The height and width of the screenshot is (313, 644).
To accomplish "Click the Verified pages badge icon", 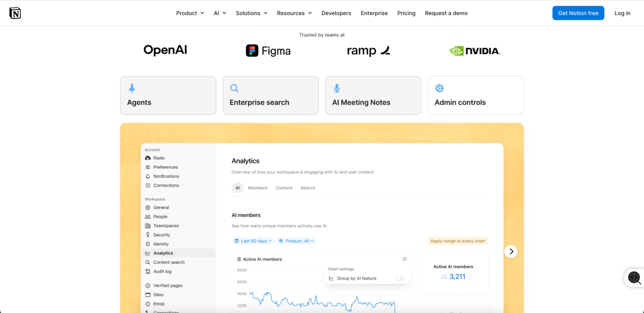I will pos(148,286).
